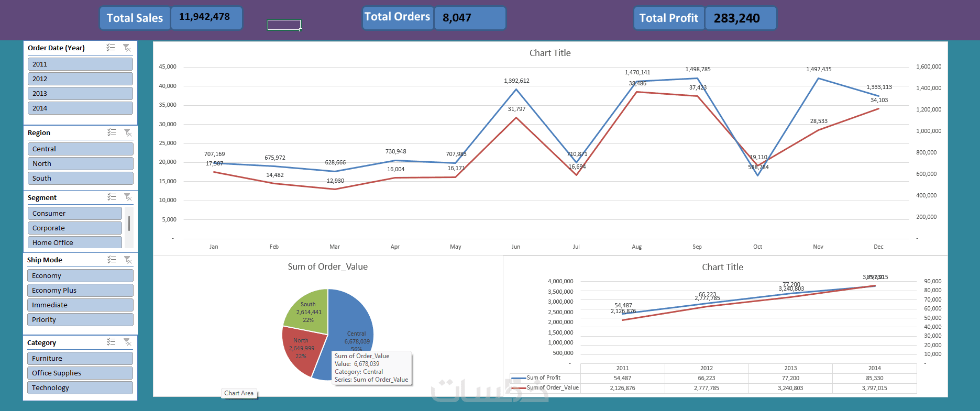Toggle multi-select on Region slicer
Image resolution: width=980 pixels, height=411 pixels.
pyautogui.click(x=112, y=132)
